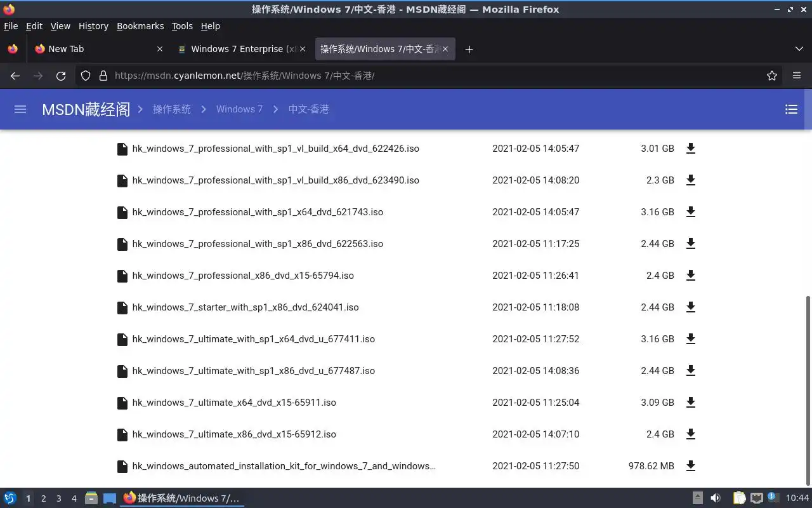812x508 pixels.
Task: Select the Firefox window taskbar button
Action: tap(182, 498)
